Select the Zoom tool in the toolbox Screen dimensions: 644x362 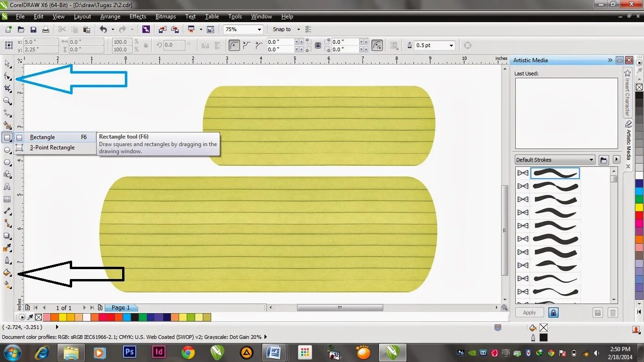(x=7, y=101)
